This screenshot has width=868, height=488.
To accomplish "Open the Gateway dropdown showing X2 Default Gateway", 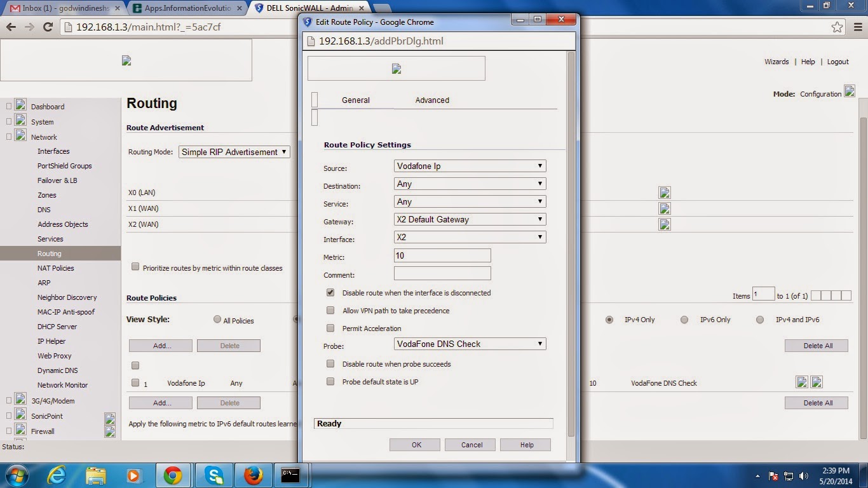I will [x=470, y=219].
